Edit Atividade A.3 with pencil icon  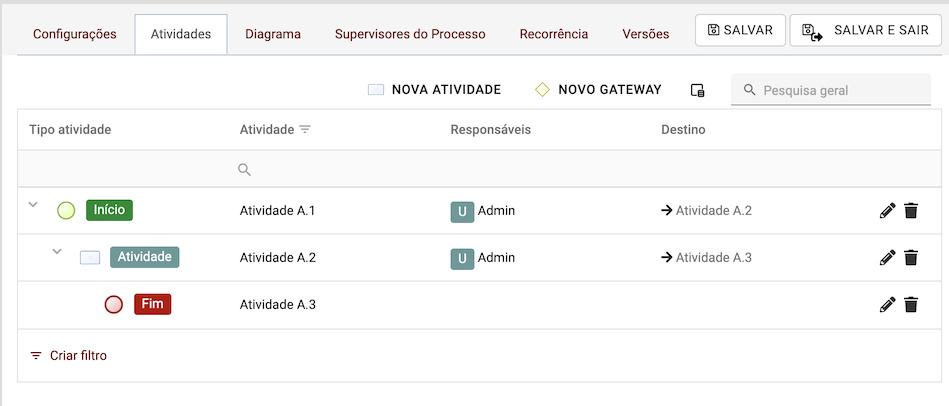coord(887,305)
